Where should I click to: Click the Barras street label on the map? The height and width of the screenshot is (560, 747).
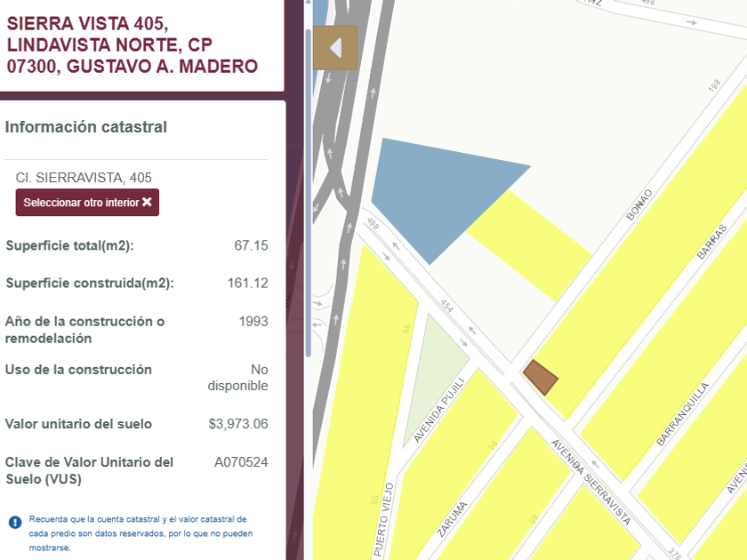click(711, 242)
